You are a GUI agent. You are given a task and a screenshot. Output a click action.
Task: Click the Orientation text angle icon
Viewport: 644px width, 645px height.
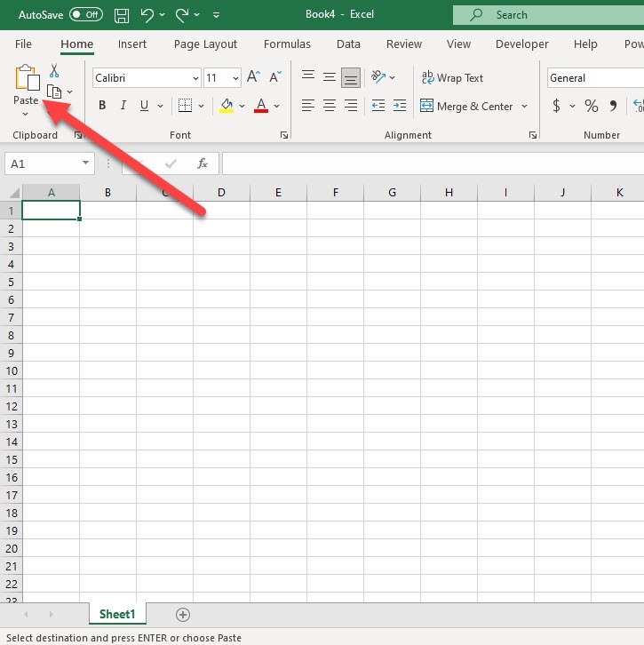click(378, 77)
